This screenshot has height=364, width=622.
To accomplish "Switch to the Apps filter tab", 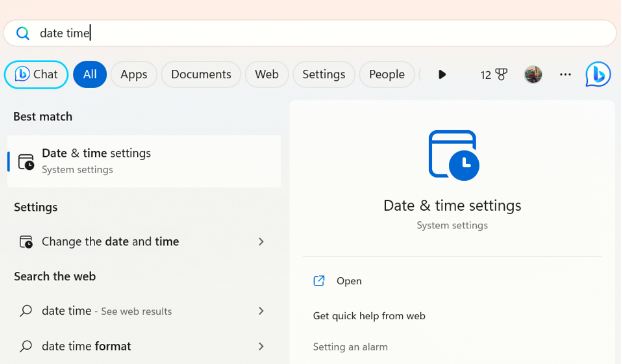I will (x=134, y=75).
